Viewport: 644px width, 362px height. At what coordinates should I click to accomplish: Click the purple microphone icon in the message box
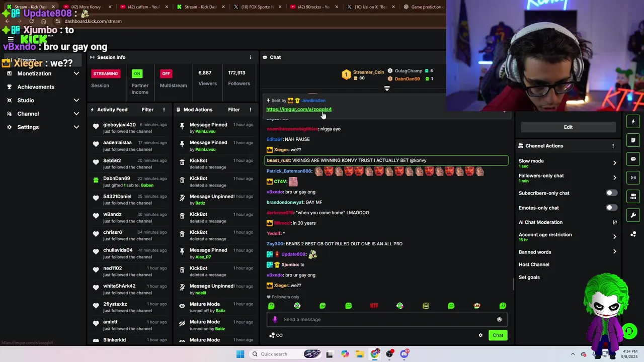coord(275,319)
